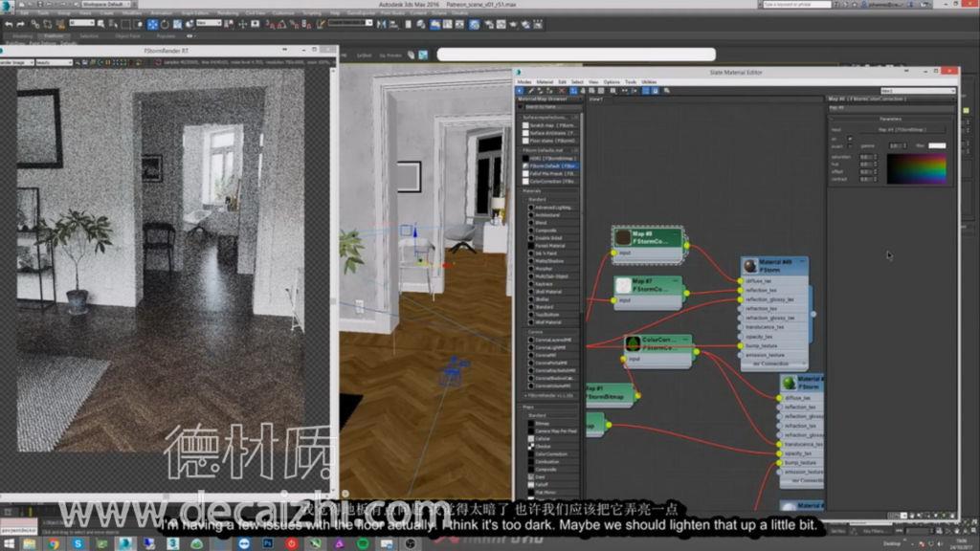
Task: Open the named selection sets dropdown
Action: coord(350,23)
